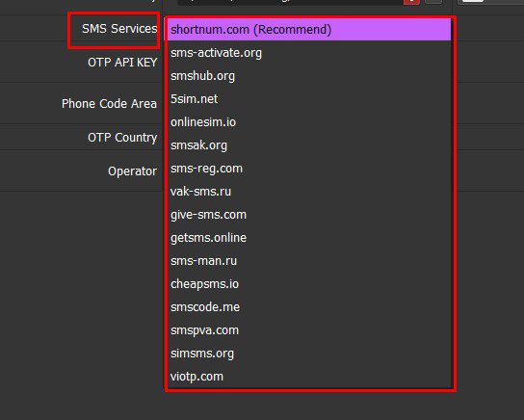Select shortnum.com (Recommend) from SMS services list
This screenshot has width=524, height=420.
point(309,30)
